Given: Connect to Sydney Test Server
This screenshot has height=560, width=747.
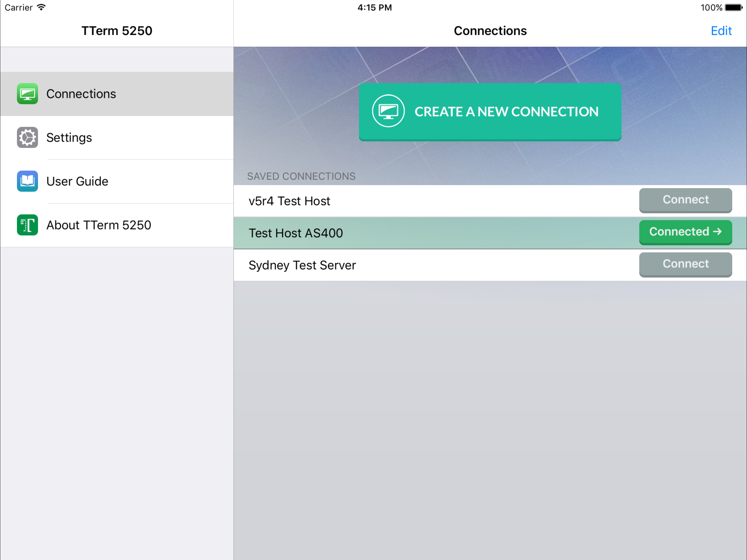Looking at the screenshot, I should [x=685, y=264].
